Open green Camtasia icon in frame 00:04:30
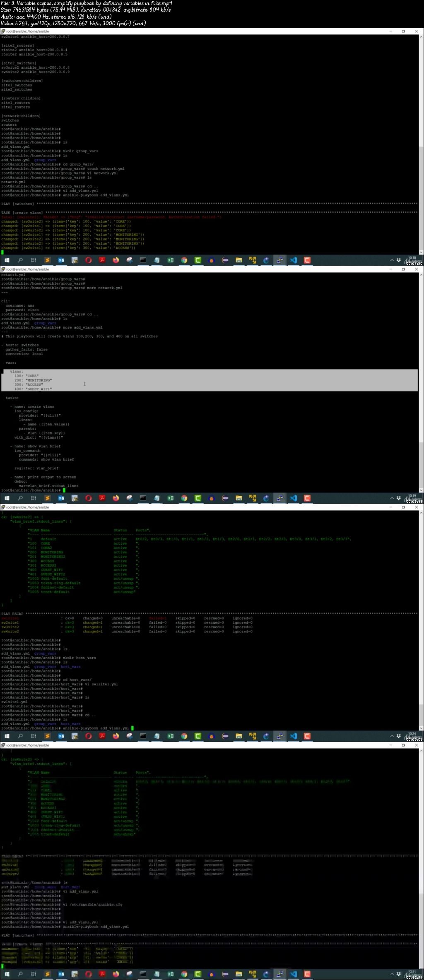Image resolution: width=424 pixels, height=980 pixels. pos(198,260)
